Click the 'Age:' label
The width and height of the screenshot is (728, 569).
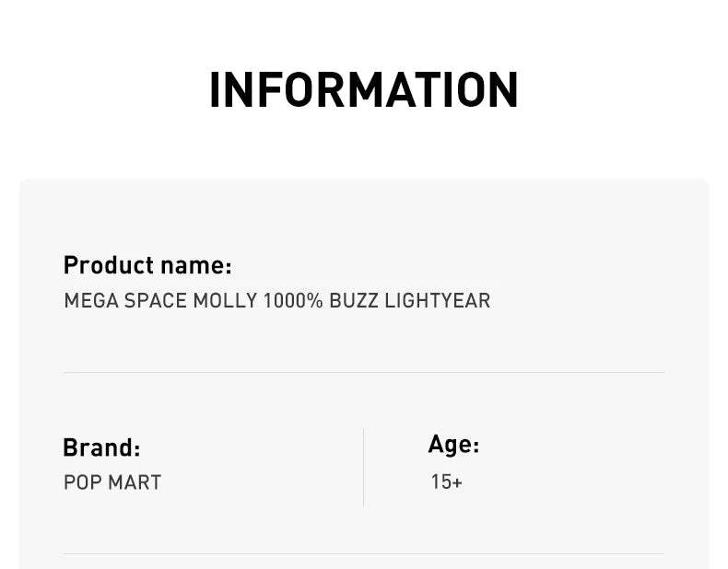(x=453, y=446)
